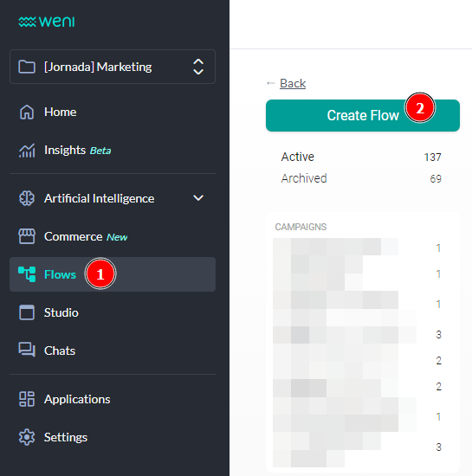Open Commerce New section
Screen dimensions: 472x476
pos(113,236)
